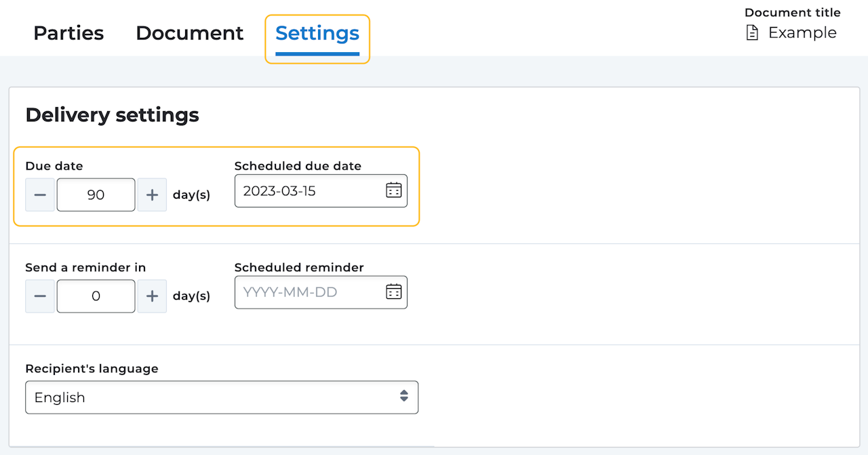Screen dimensions: 868x455
Task: Open the Scheduled due date calendar picker
Action: pyautogui.click(x=393, y=191)
